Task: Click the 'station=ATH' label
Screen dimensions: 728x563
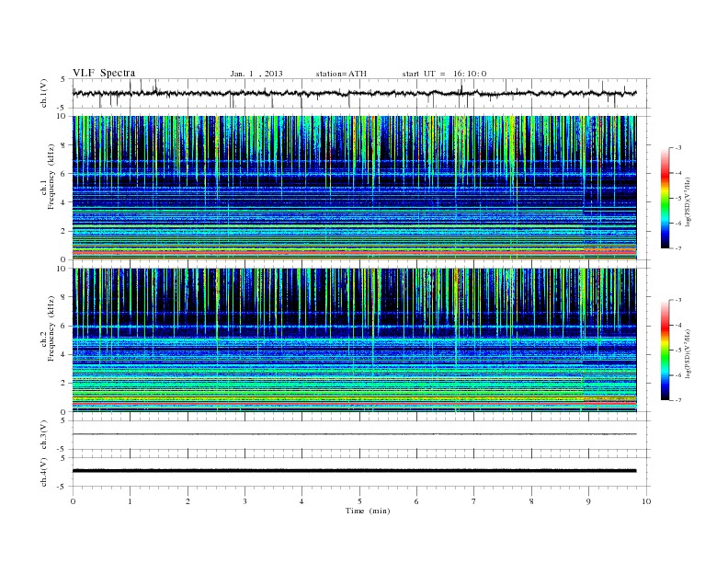Action: click(x=341, y=74)
